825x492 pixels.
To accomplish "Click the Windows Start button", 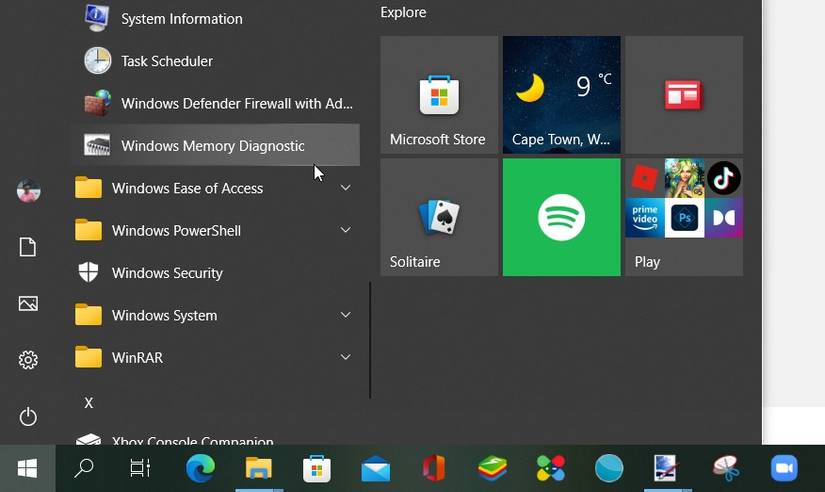I will click(x=27, y=468).
